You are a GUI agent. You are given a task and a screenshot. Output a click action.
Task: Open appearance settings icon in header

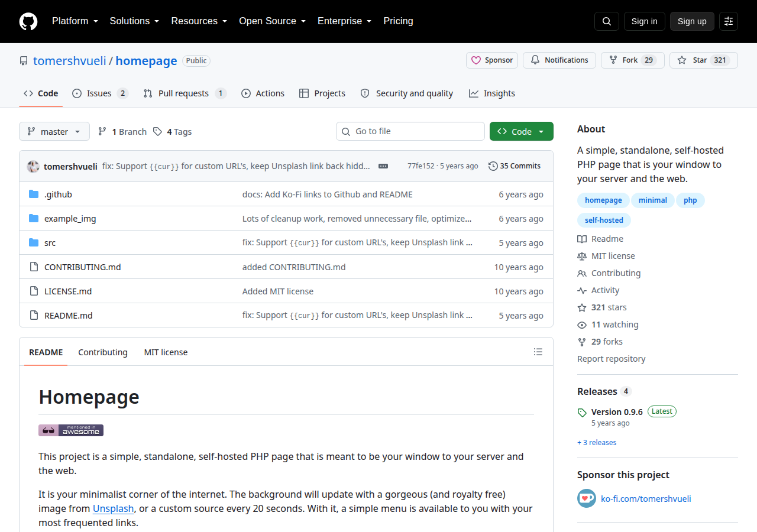tap(729, 21)
